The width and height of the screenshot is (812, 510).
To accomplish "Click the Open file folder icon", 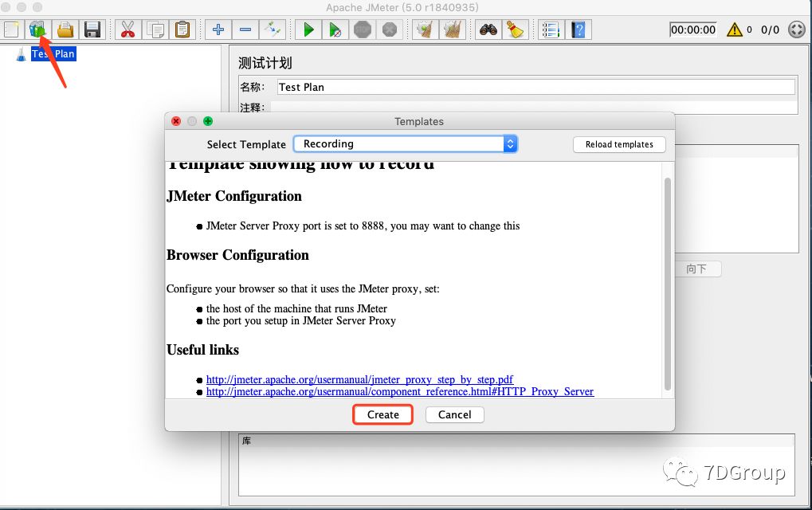I will (65, 29).
